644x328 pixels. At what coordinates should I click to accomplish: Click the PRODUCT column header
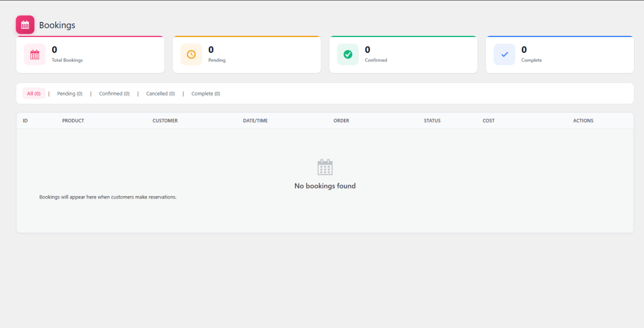click(x=73, y=121)
